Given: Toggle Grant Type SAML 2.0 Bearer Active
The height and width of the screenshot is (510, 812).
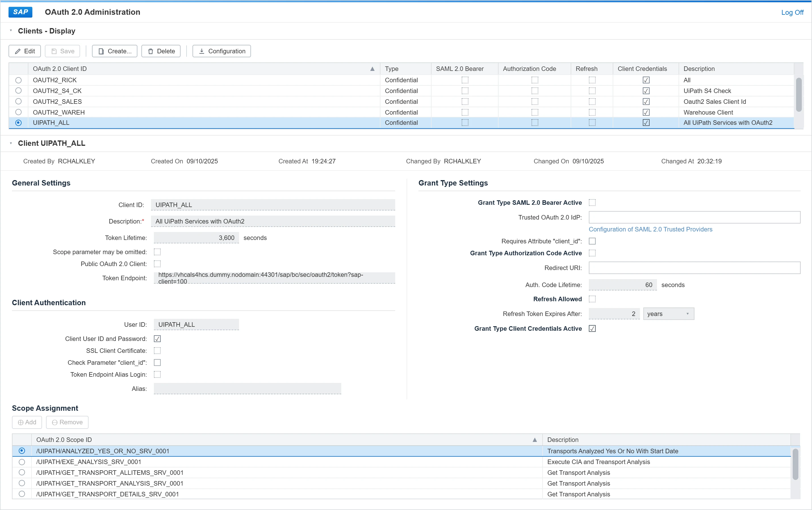Looking at the screenshot, I should [x=592, y=203].
